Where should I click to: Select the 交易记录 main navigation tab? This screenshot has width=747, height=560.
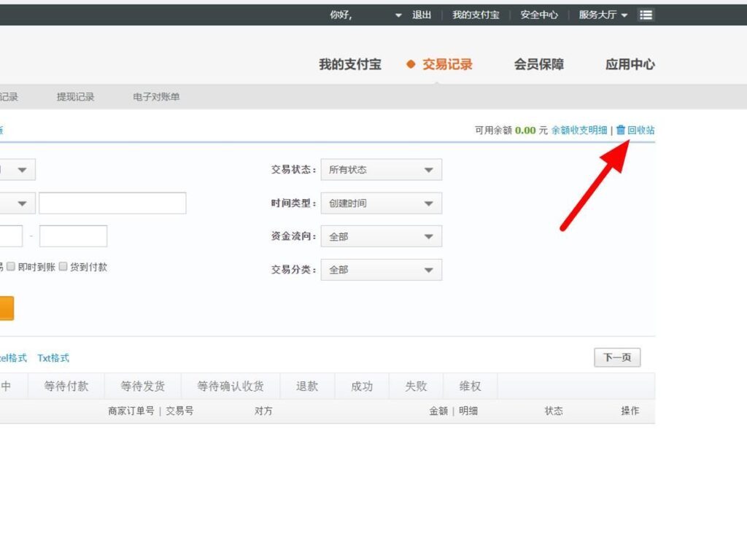tap(447, 64)
